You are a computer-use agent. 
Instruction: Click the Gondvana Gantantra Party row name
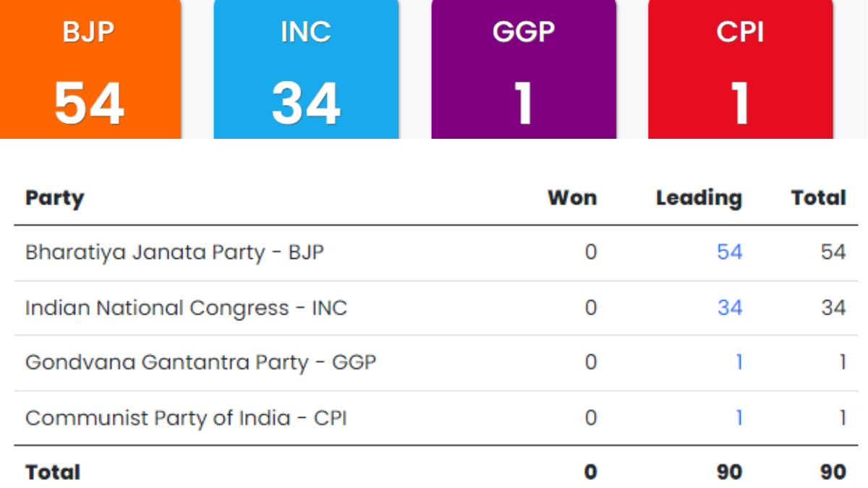(200, 362)
